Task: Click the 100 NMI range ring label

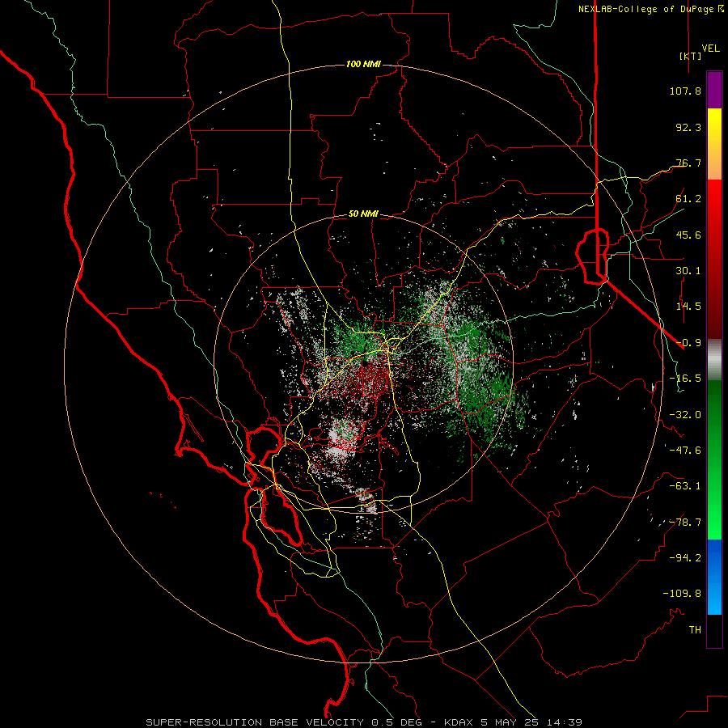Action: [363, 64]
